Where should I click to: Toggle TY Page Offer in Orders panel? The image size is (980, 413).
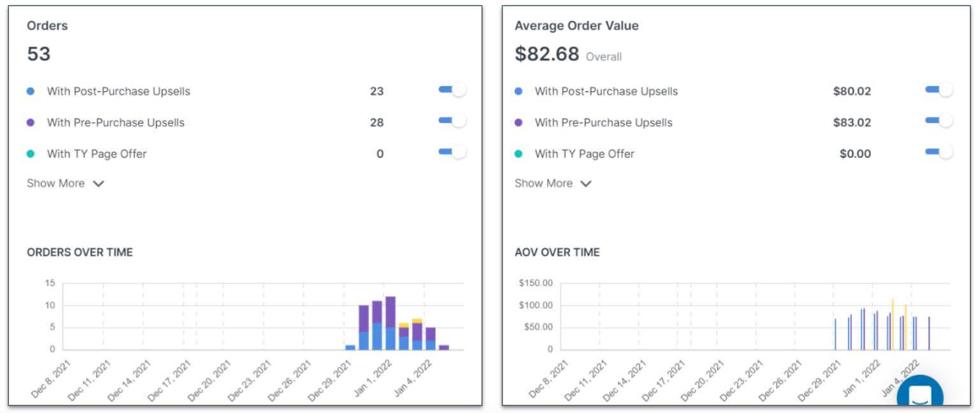pyautogui.click(x=452, y=153)
